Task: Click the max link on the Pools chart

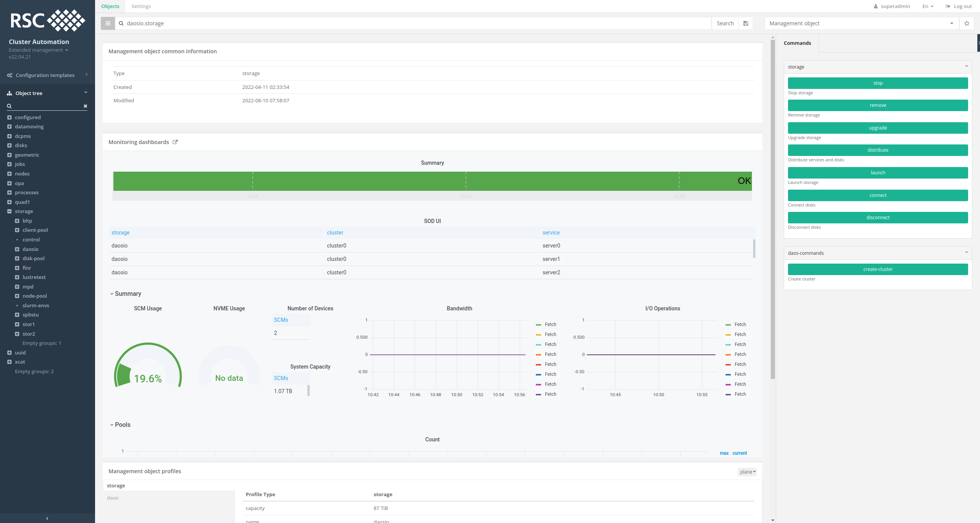Action: pyautogui.click(x=724, y=453)
